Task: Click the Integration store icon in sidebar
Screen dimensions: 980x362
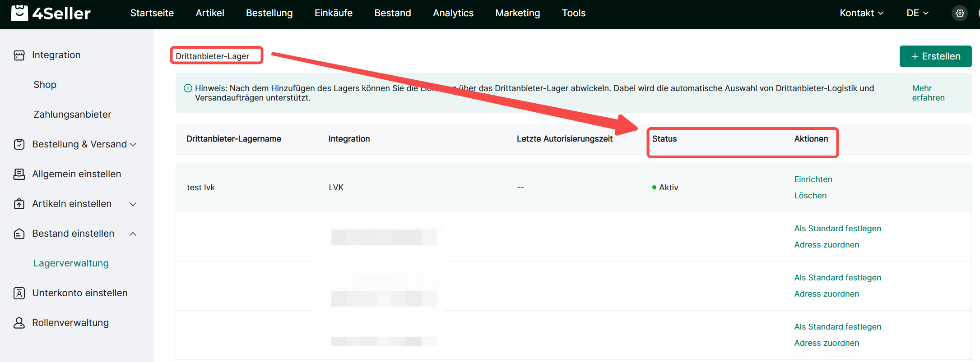Action: coord(19,55)
